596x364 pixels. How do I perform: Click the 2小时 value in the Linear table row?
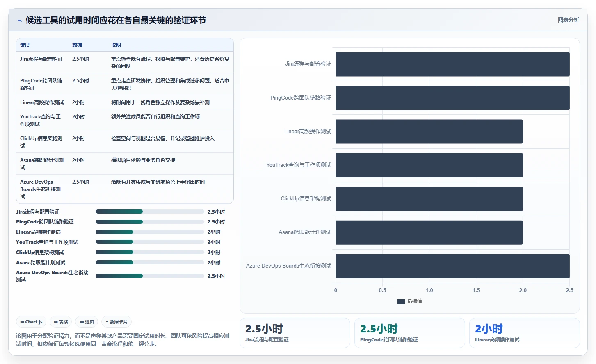(78, 102)
